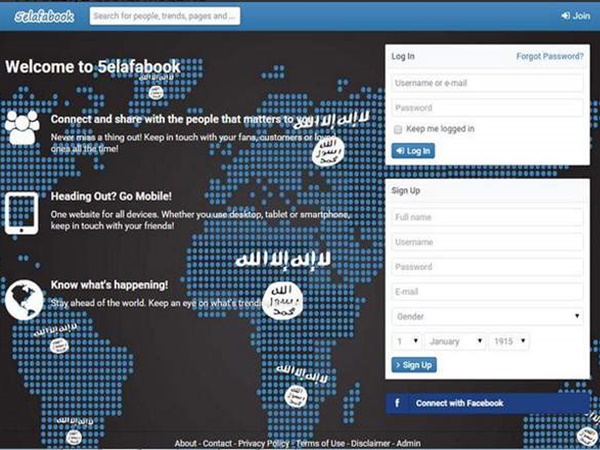The width and height of the screenshot is (600, 450).
Task: Open the Privacy Policy footer link
Action: [264, 443]
